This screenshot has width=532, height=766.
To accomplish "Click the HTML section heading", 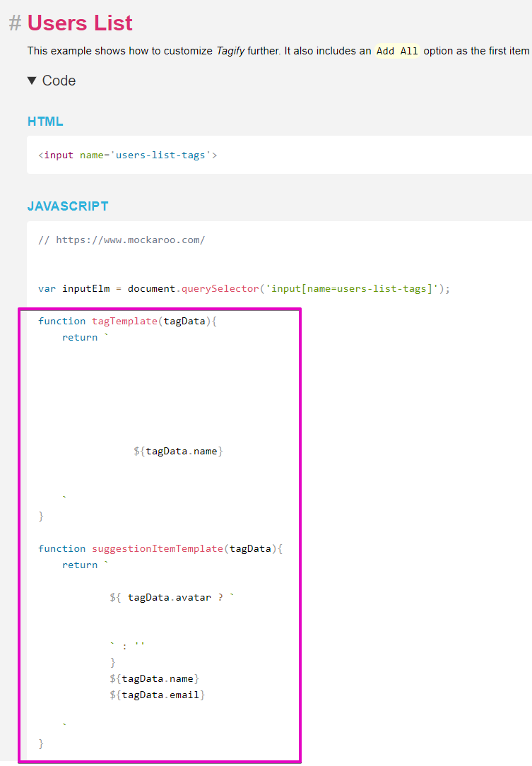I will (45, 121).
